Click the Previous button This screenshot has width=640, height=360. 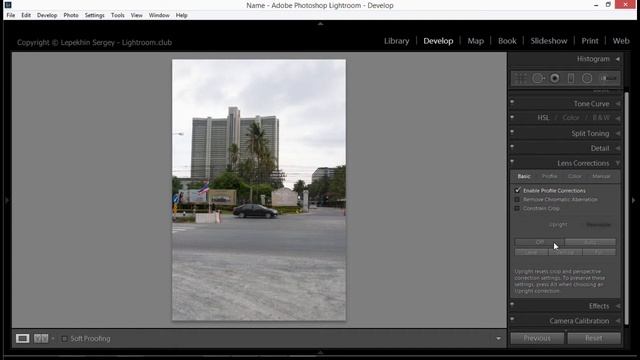pyautogui.click(x=537, y=338)
